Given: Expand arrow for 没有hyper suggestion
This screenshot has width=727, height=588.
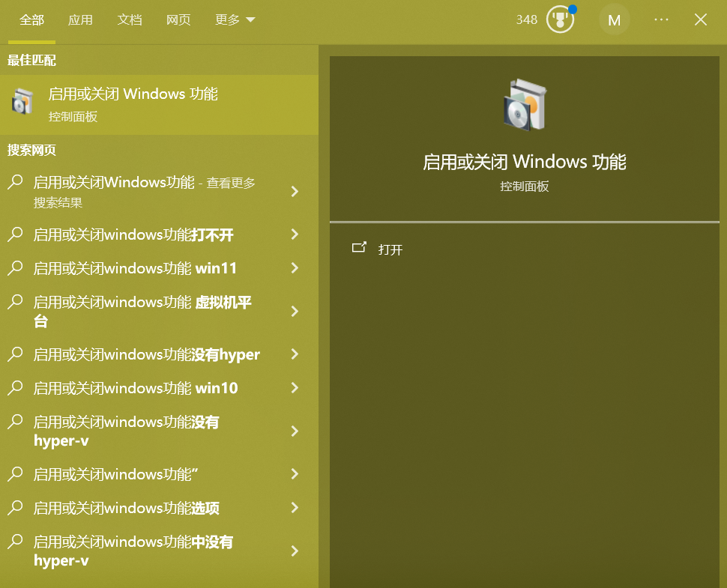Looking at the screenshot, I should click(295, 354).
